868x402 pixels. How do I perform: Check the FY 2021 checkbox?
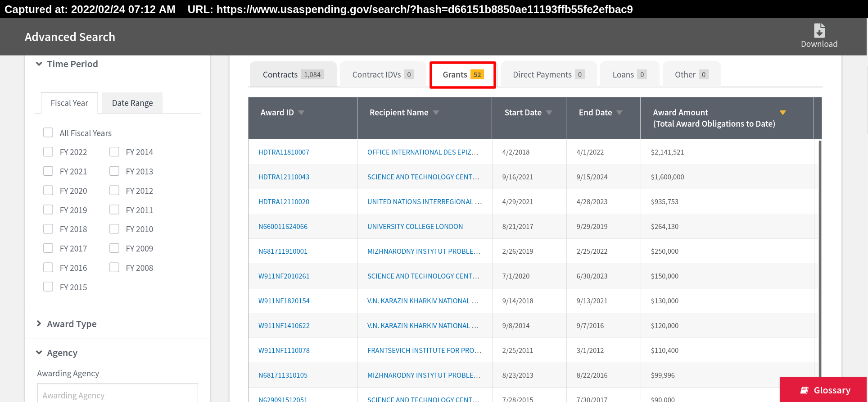click(x=48, y=171)
